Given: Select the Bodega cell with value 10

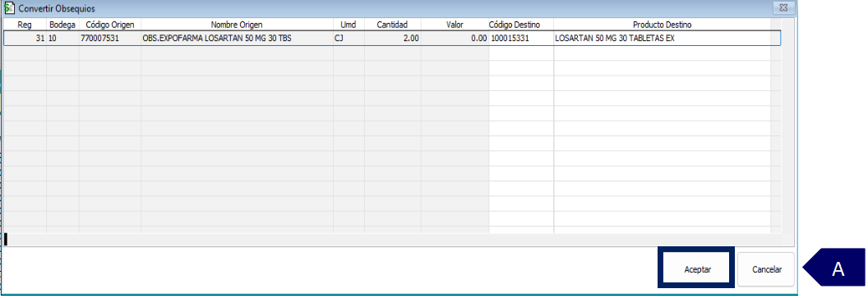Looking at the screenshot, I should [x=62, y=38].
